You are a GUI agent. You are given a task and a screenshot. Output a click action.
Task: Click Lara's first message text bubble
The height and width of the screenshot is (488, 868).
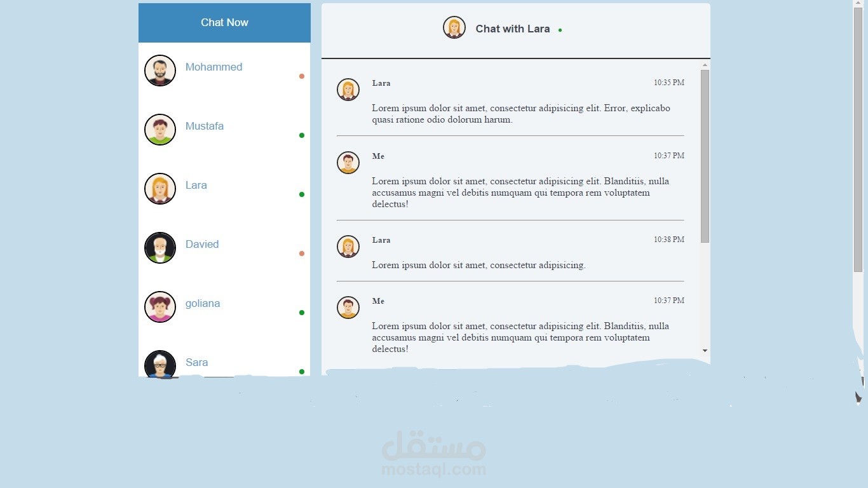pos(520,114)
